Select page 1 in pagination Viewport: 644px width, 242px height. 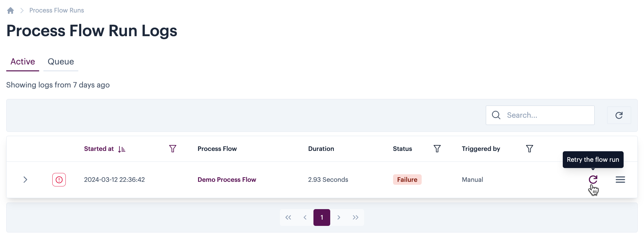pos(322,217)
